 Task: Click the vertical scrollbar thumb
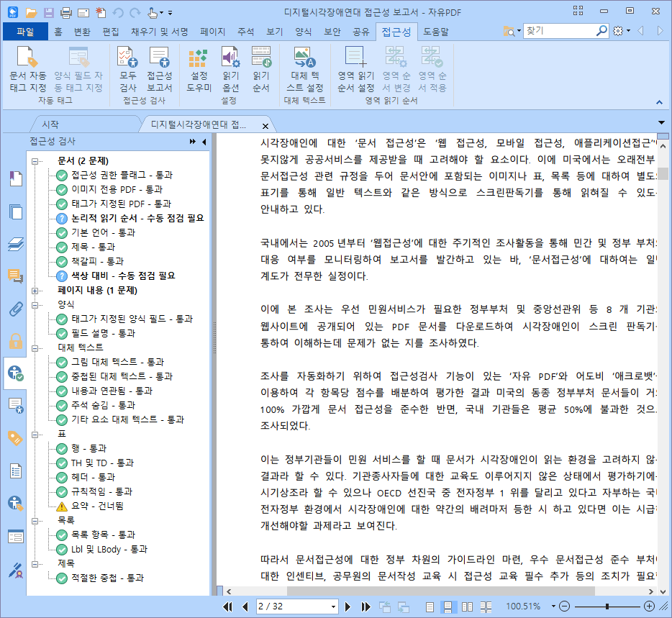[663, 174]
